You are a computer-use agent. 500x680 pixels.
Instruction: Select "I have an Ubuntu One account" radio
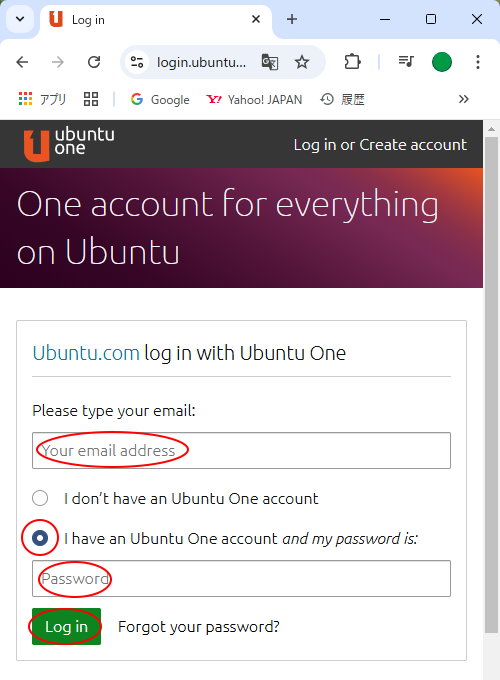40,538
